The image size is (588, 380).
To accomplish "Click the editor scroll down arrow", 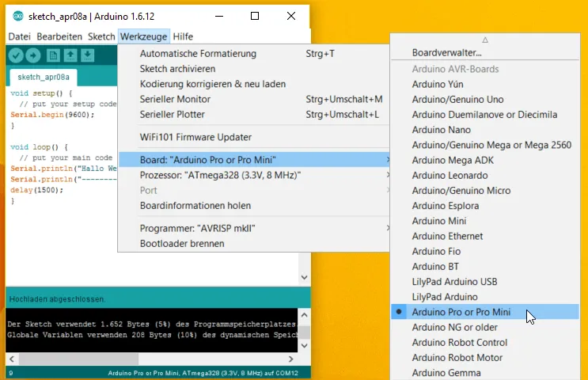I will click(304, 278).
